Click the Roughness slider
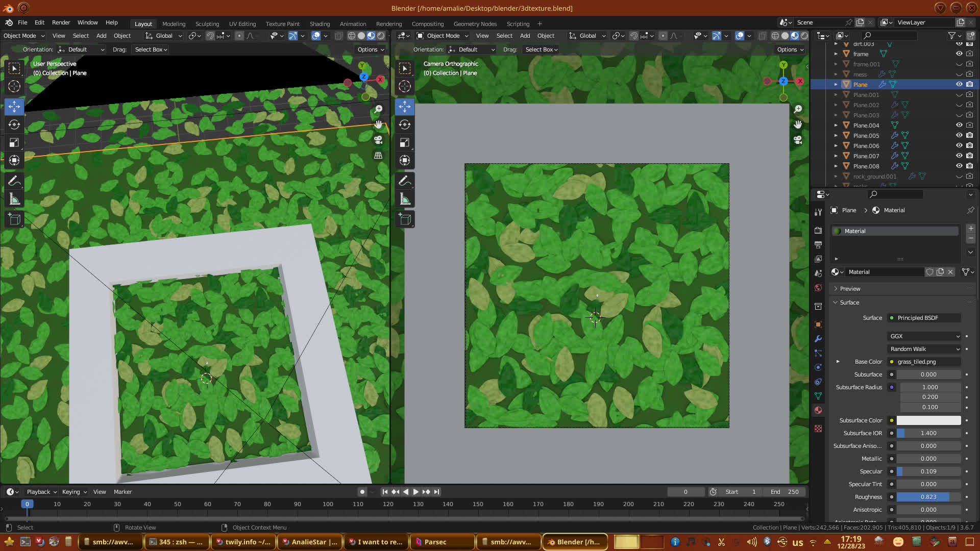The height and width of the screenshot is (551, 980). (928, 497)
